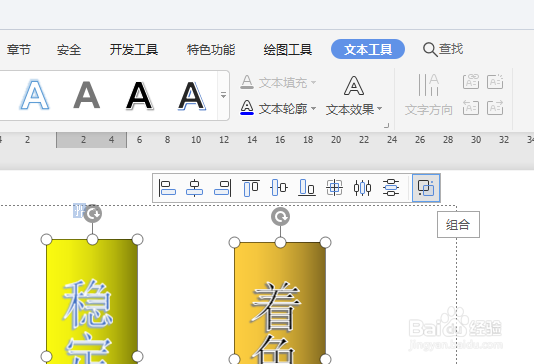The image size is (534, 364).
Task: Distribute selected objects horizontally
Action: 362,188
